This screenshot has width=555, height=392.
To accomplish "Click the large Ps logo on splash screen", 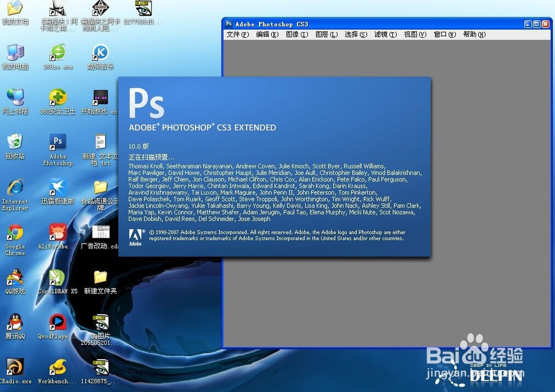I will (147, 103).
